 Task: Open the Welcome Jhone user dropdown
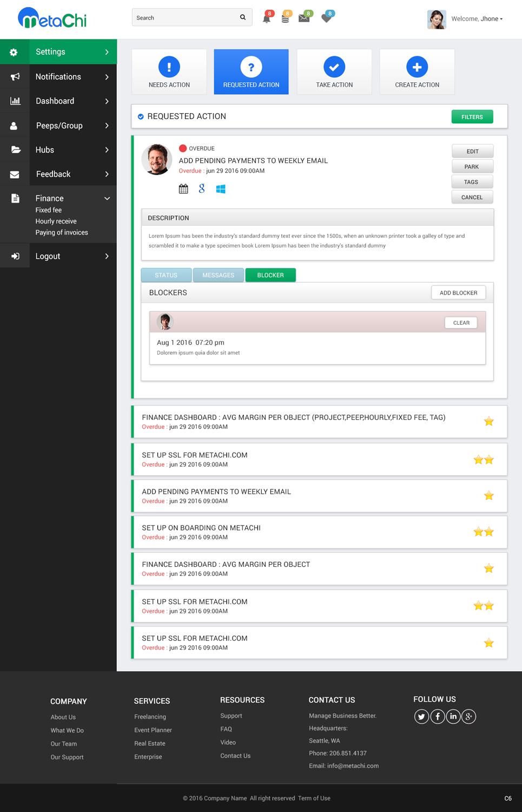pyautogui.click(x=477, y=19)
